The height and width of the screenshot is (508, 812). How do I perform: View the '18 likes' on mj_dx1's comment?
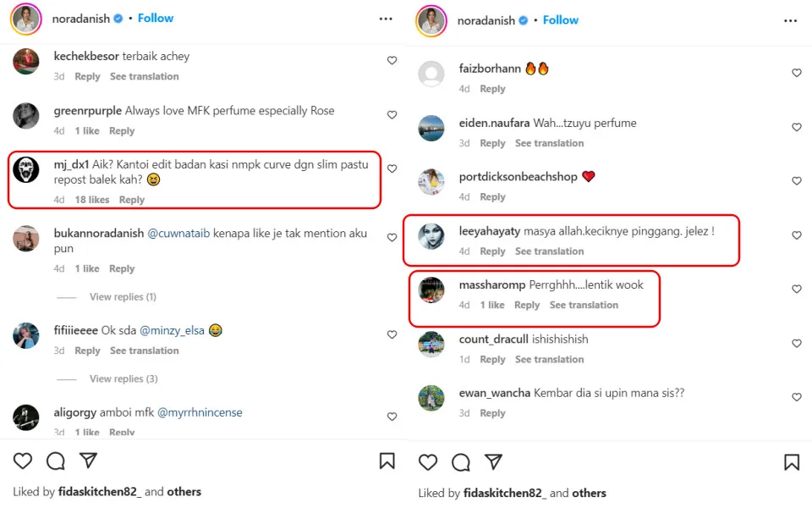point(92,200)
